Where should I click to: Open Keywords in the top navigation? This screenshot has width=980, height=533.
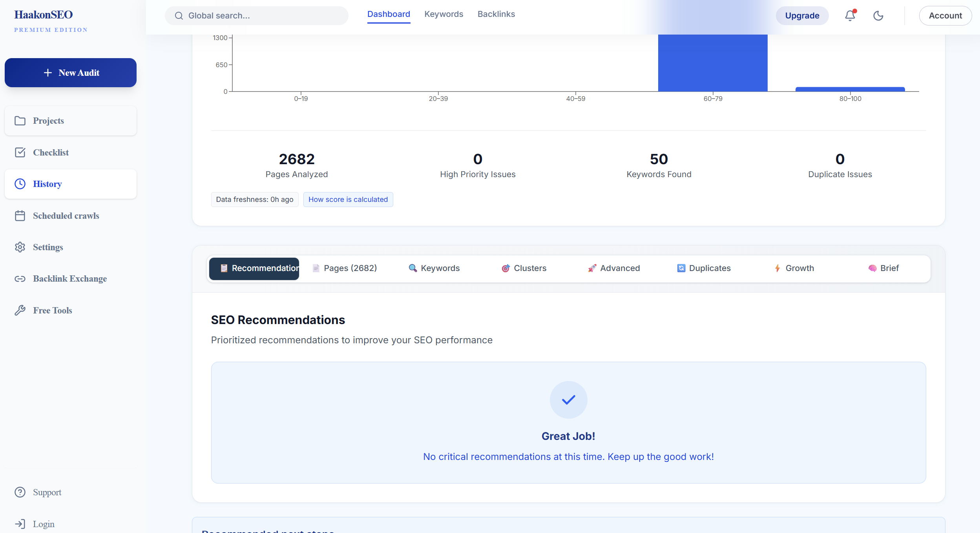444,14
